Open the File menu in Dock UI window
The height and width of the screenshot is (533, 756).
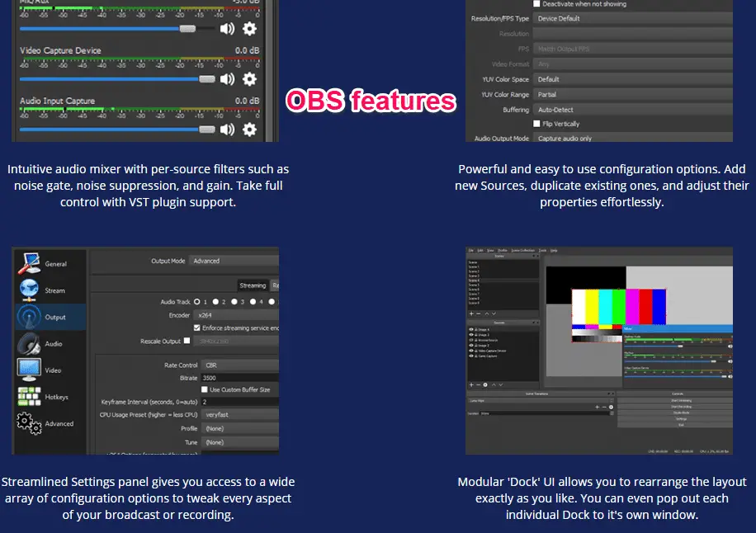point(471,251)
